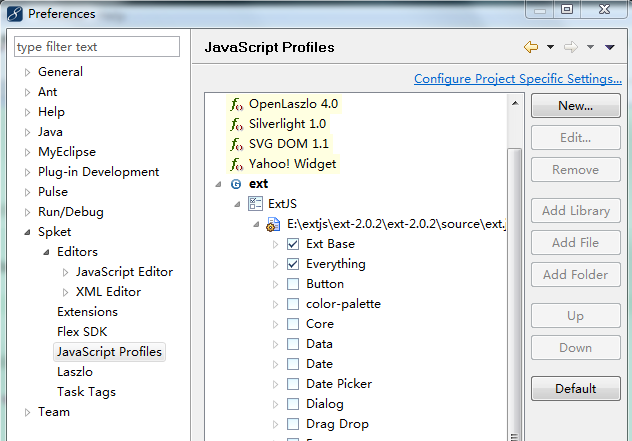Check the Dialog checkbox
The width and height of the screenshot is (632, 441).
click(293, 404)
